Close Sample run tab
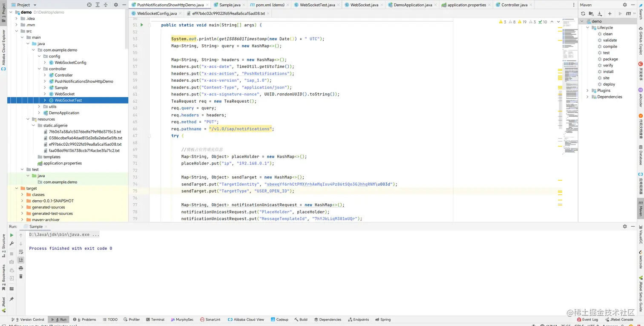Image resolution: width=644 pixels, height=326 pixels. click(46, 227)
